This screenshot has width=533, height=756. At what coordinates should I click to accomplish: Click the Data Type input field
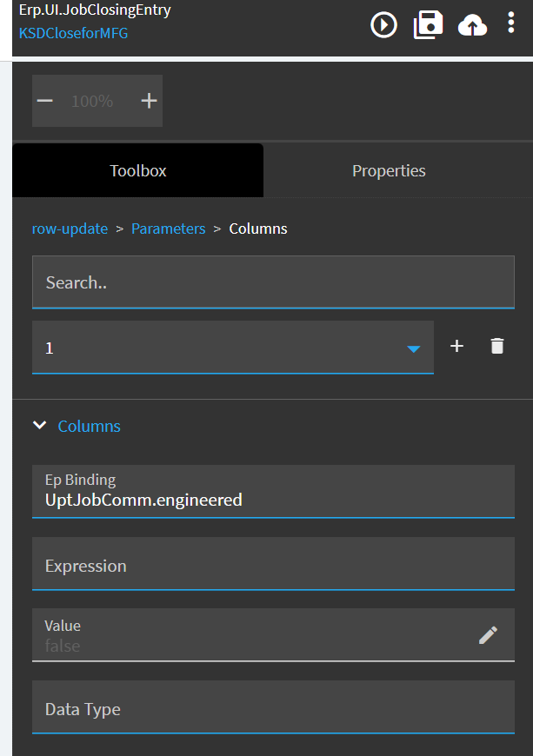point(273,708)
